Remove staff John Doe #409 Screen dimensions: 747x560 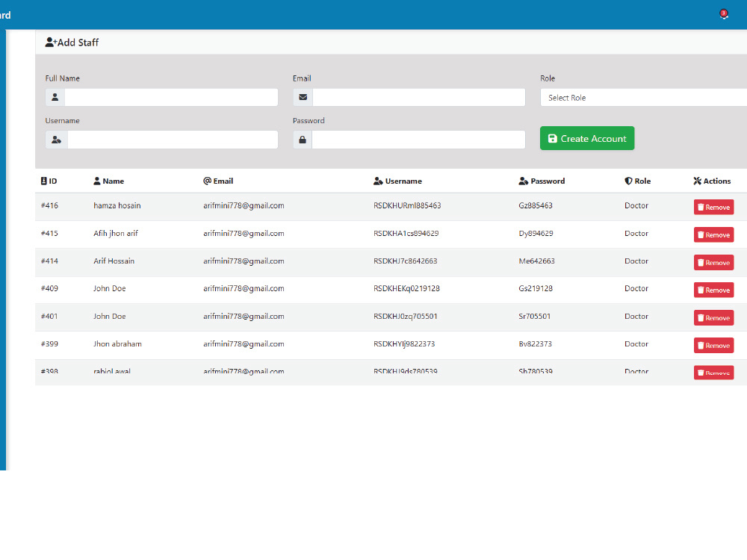pos(713,290)
